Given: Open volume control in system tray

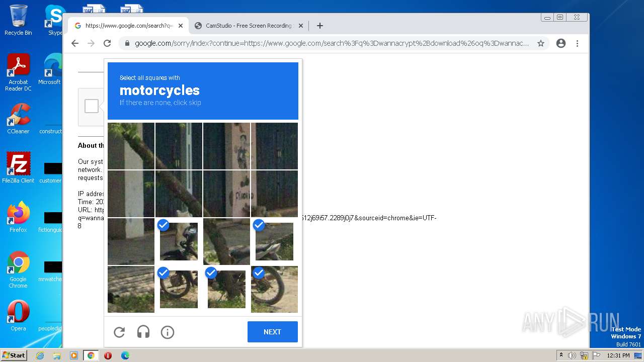Looking at the screenshot, I should point(572,355).
